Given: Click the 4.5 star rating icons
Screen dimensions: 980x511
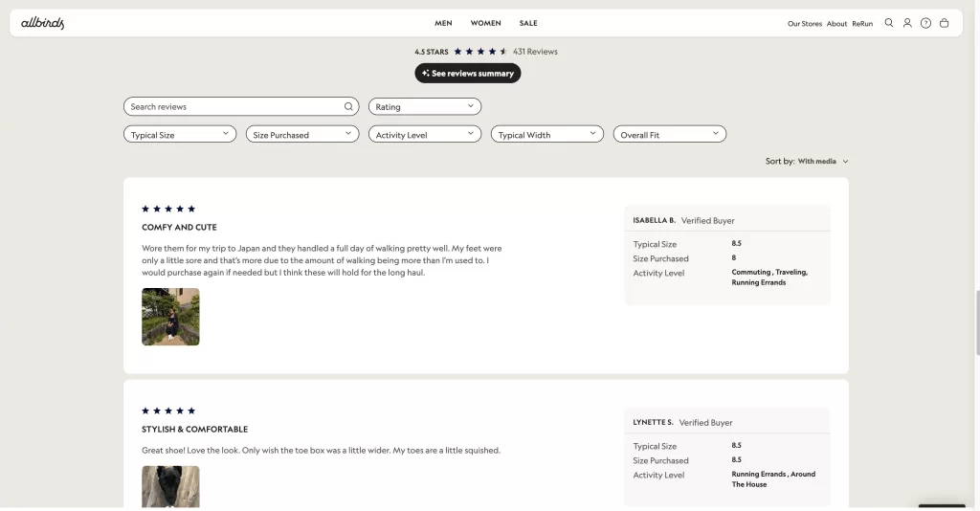Looking at the screenshot, I should [480, 52].
